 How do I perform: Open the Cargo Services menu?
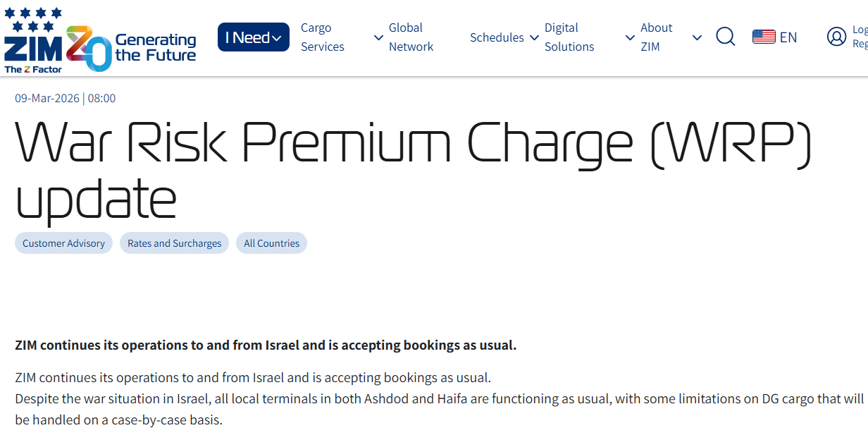[322, 37]
